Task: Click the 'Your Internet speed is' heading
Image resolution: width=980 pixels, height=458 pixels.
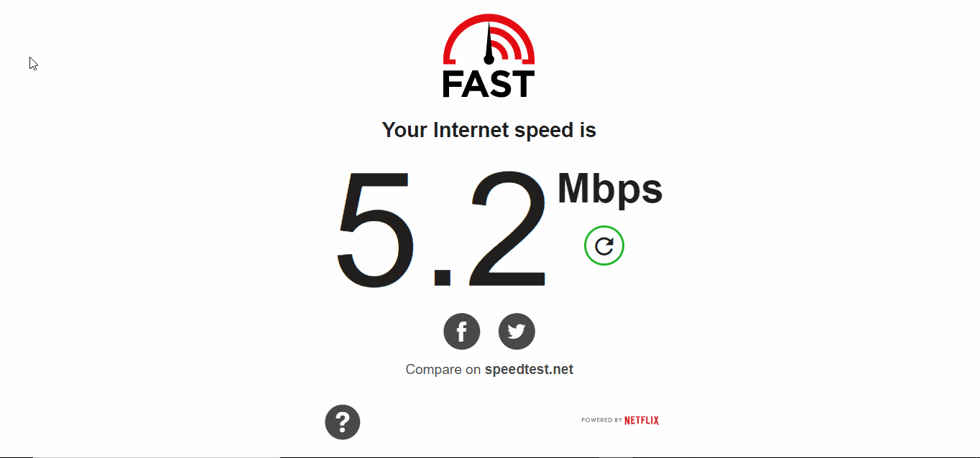Action: coord(489,131)
